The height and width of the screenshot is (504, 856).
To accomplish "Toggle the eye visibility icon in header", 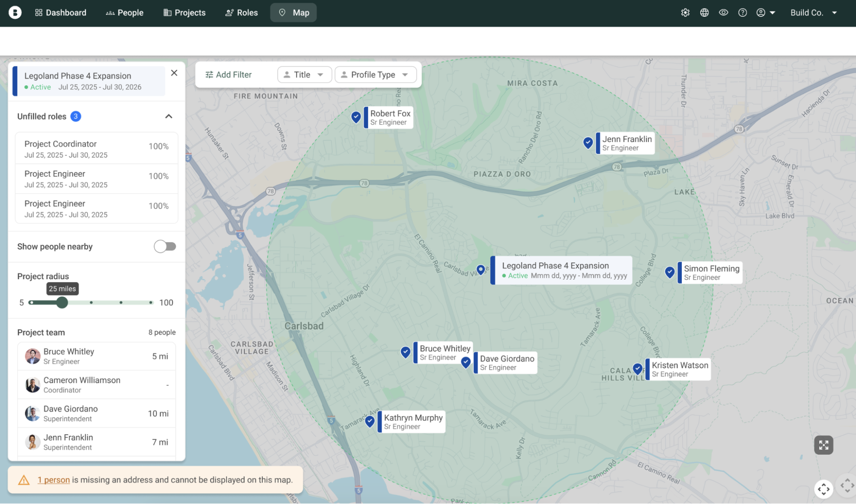I will (x=723, y=13).
